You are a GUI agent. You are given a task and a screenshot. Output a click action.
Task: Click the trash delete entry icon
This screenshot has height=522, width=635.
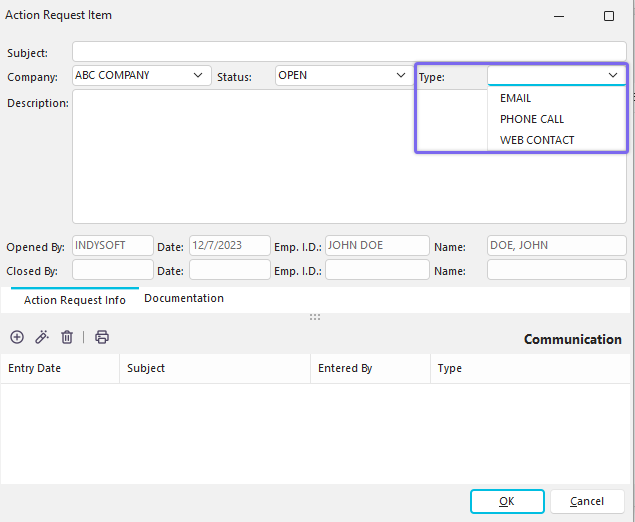click(67, 338)
